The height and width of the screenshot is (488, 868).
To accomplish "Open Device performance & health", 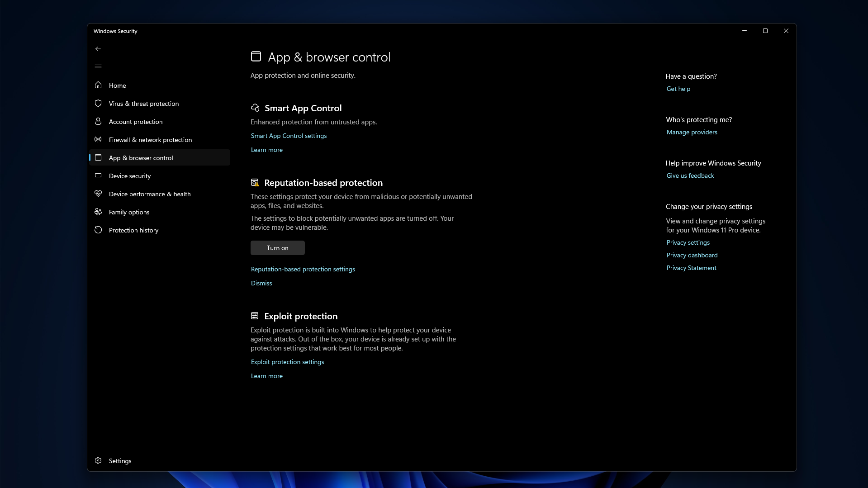I will tap(159, 194).
